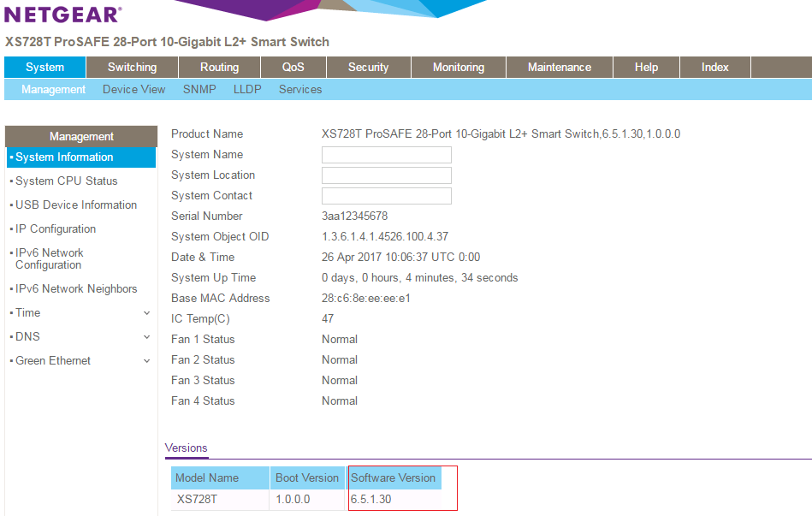Click the Versions section heading

186,448
